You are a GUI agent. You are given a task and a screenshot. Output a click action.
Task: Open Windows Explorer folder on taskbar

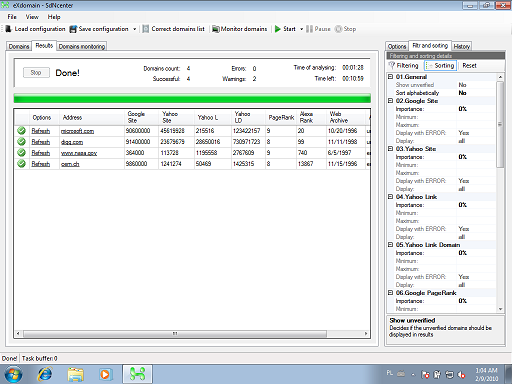[75, 374]
